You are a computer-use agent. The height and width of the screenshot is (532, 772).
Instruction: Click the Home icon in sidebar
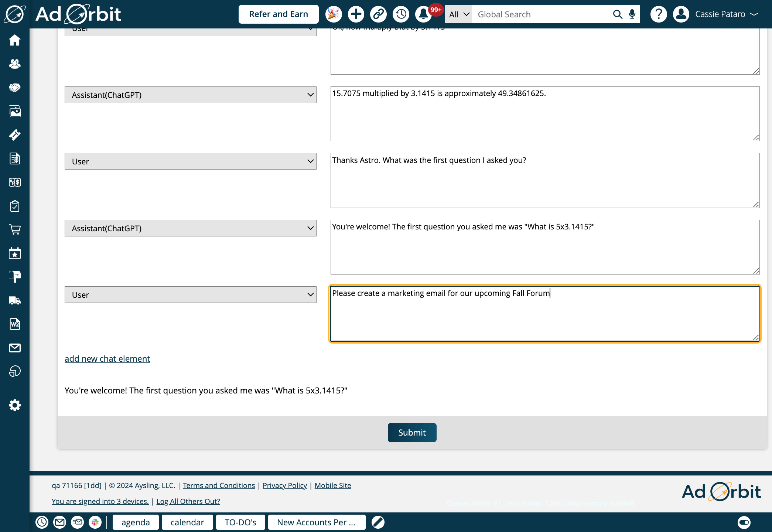[x=15, y=40]
